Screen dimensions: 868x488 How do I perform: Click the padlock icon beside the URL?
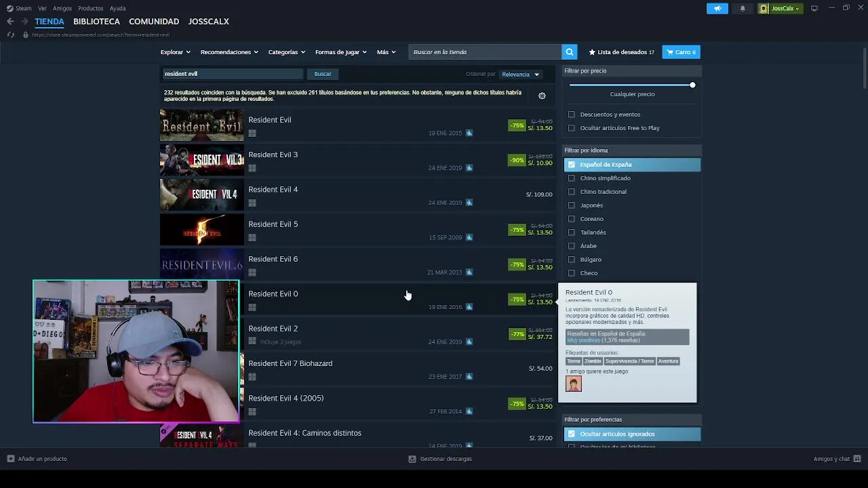[x=25, y=35]
